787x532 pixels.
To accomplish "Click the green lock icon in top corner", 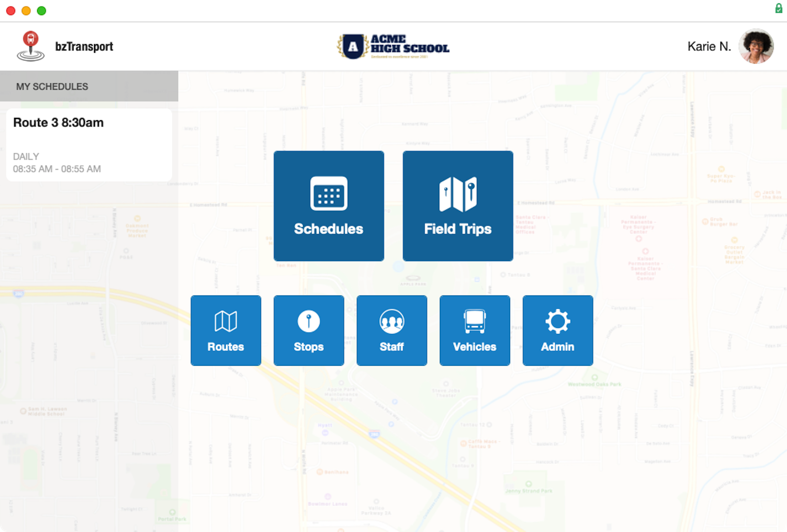I will point(779,8).
